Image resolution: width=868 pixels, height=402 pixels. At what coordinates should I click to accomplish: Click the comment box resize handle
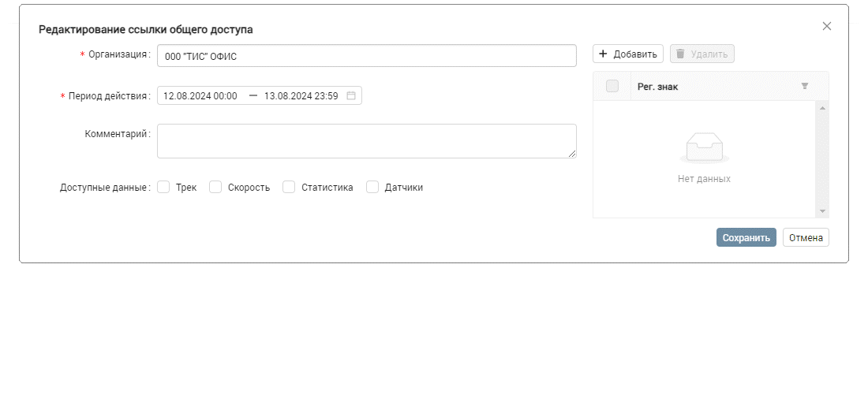point(572,154)
